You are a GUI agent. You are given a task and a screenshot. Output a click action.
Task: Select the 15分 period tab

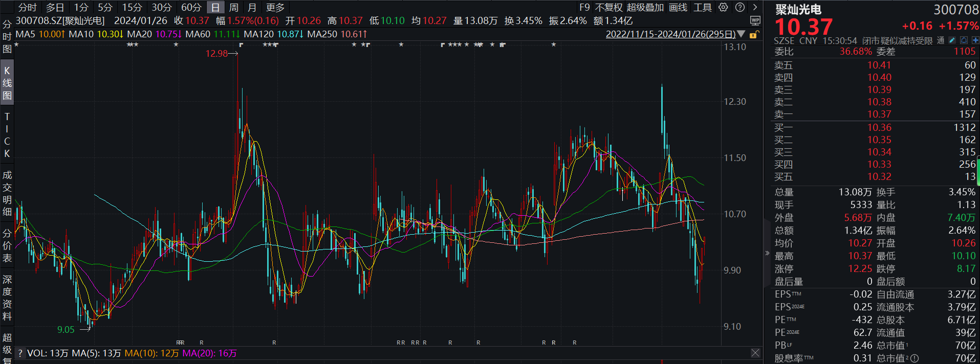(x=132, y=7)
